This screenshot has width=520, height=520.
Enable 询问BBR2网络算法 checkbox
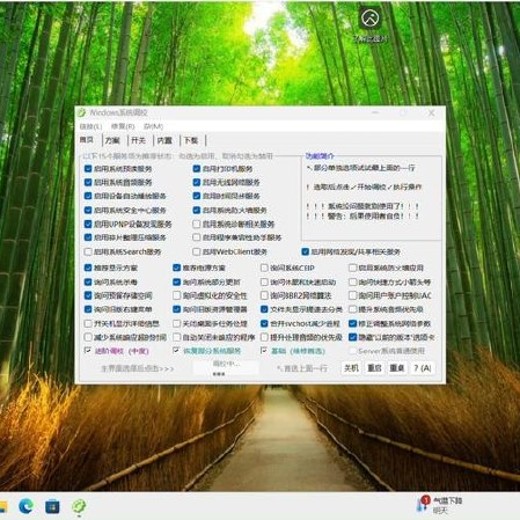click(x=264, y=295)
